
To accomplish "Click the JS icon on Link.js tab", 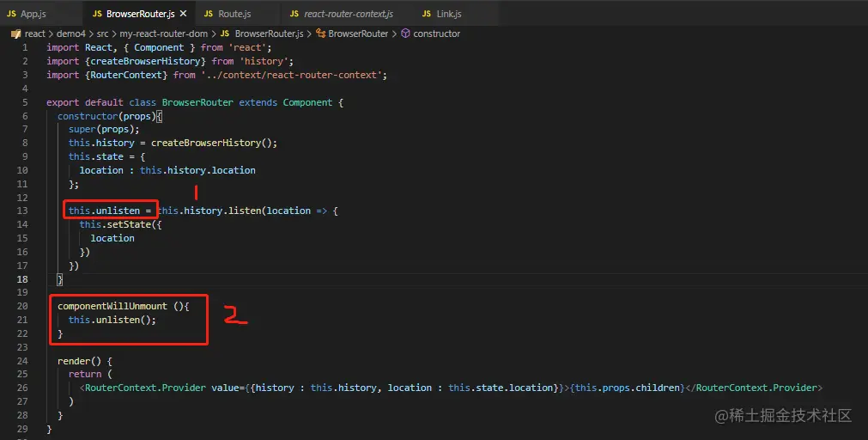I will (x=426, y=13).
